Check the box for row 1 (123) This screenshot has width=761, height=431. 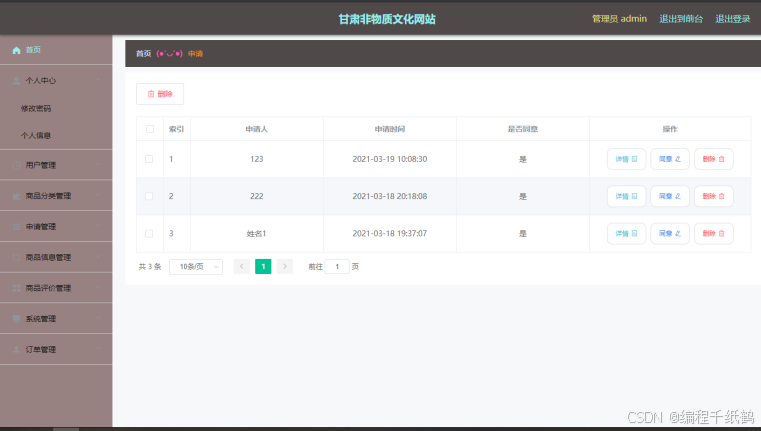pyautogui.click(x=149, y=159)
